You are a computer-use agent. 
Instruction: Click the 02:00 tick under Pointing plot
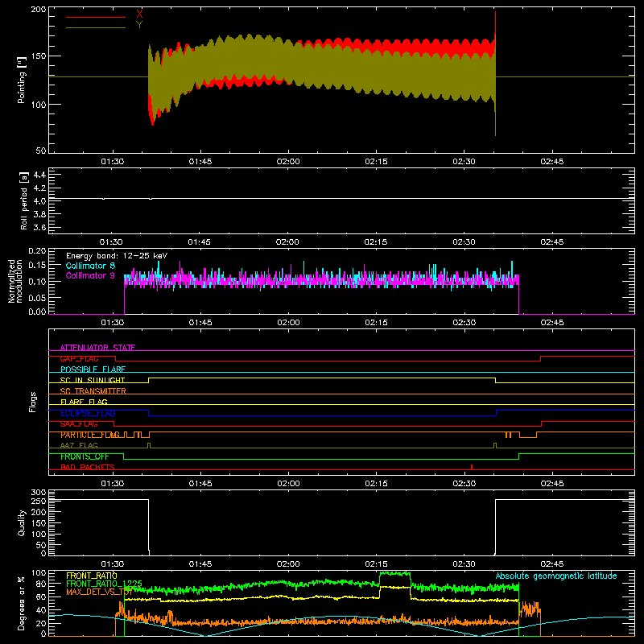288,162
